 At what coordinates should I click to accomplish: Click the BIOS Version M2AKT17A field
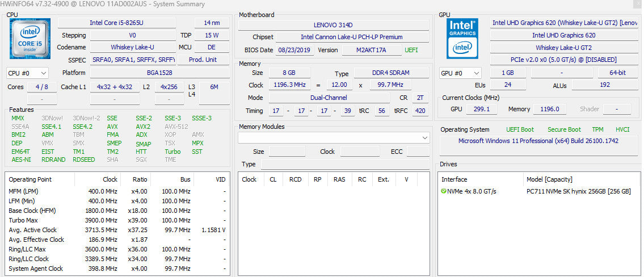(371, 50)
